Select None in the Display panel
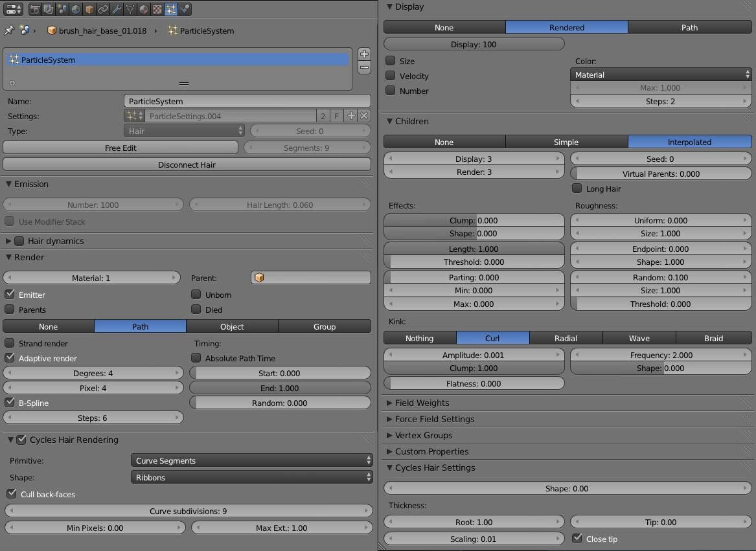The image size is (756, 551). click(x=444, y=27)
